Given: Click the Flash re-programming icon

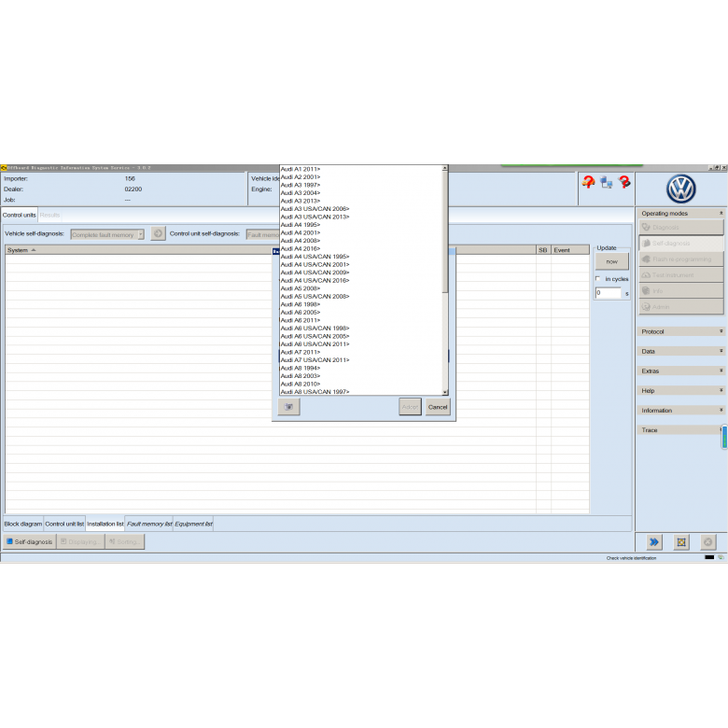Looking at the screenshot, I should [646, 259].
